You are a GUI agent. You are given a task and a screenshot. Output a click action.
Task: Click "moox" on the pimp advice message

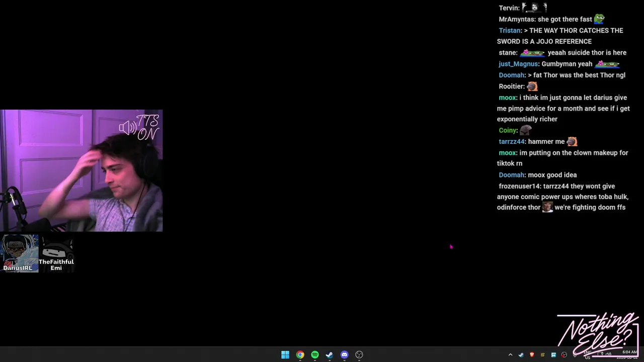point(507,98)
